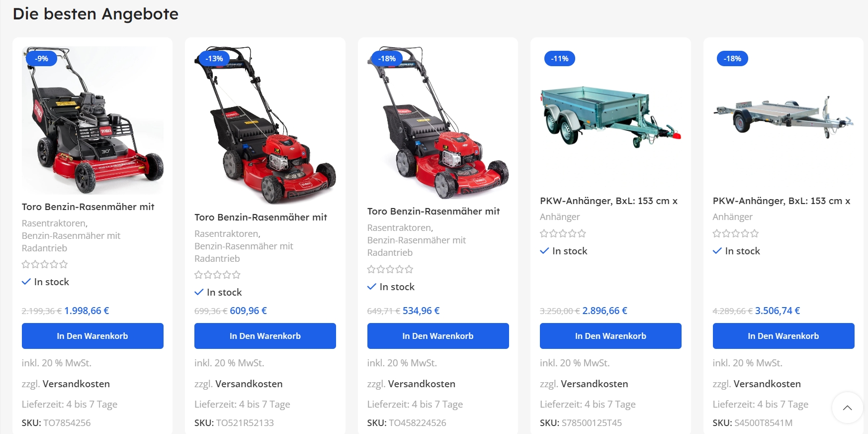Click the -11% discount badge on trailer
This screenshot has height=434, width=868.
(x=560, y=59)
